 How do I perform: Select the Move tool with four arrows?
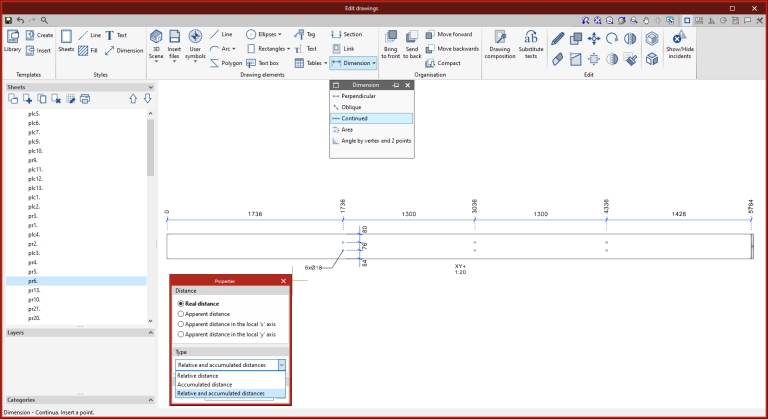(594, 38)
